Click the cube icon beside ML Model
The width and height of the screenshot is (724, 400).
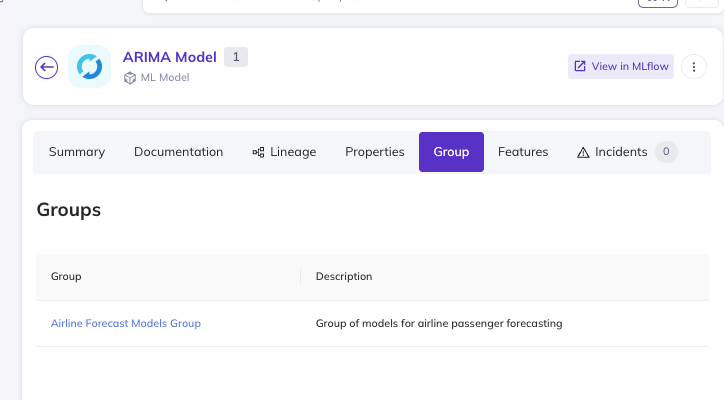[x=130, y=78]
